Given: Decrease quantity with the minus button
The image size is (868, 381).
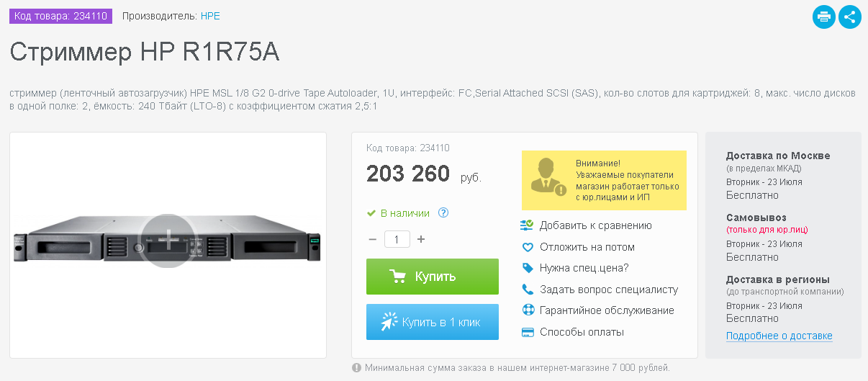Looking at the screenshot, I should pos(372,239).
